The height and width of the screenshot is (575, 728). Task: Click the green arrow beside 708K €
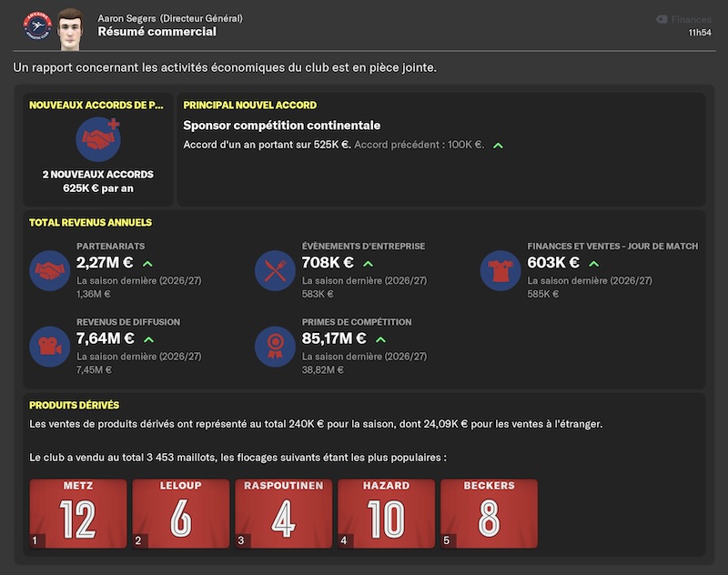pos(369,264)
